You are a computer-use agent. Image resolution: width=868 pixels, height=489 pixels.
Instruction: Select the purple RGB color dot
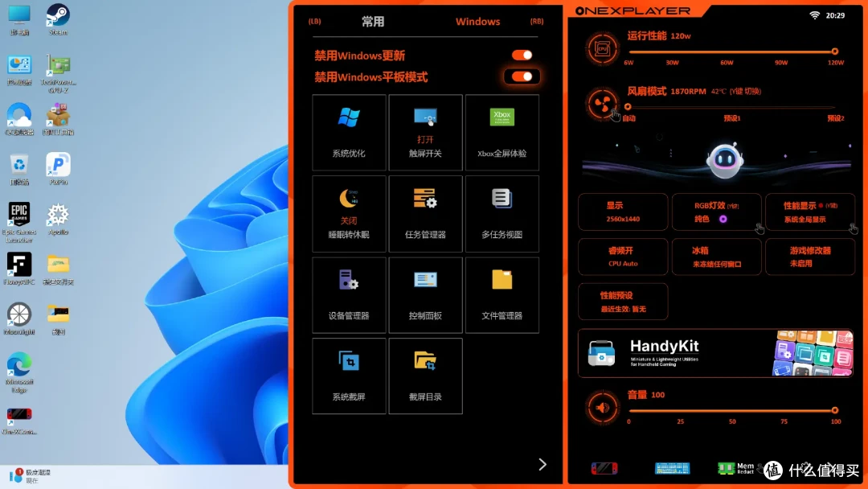pyautogui.click(x=723, y=220)
